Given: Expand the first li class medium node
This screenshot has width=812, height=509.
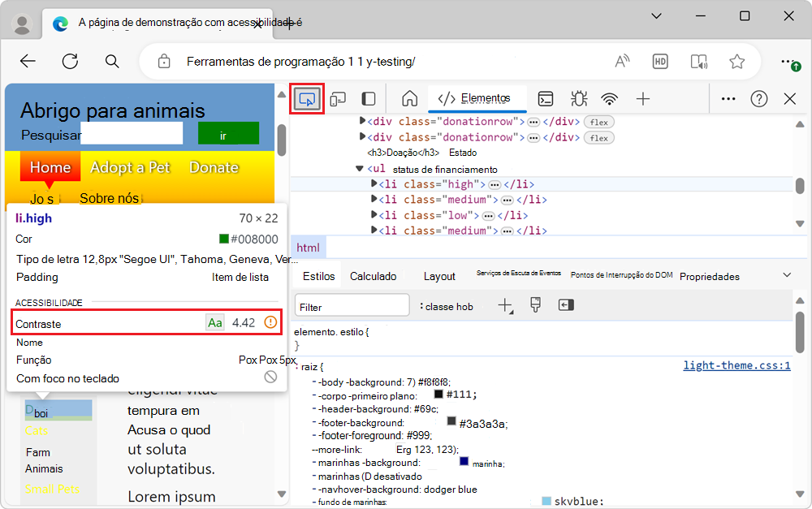Looking at the screenshot, I should coord(374,199).
